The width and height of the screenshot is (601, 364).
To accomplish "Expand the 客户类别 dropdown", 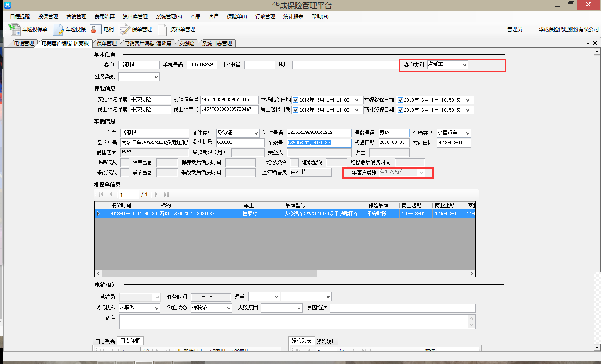I will tap(464, 65).
